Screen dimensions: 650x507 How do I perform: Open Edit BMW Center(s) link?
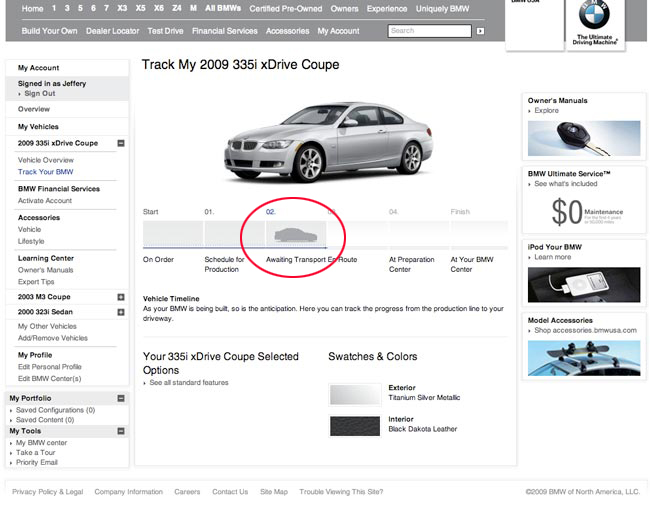[x=49, y=378]
